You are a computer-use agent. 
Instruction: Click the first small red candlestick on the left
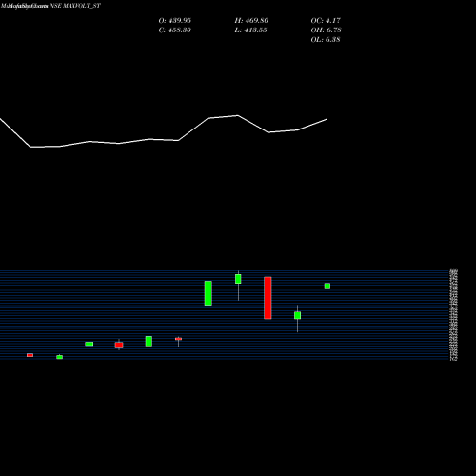(30, 355)
